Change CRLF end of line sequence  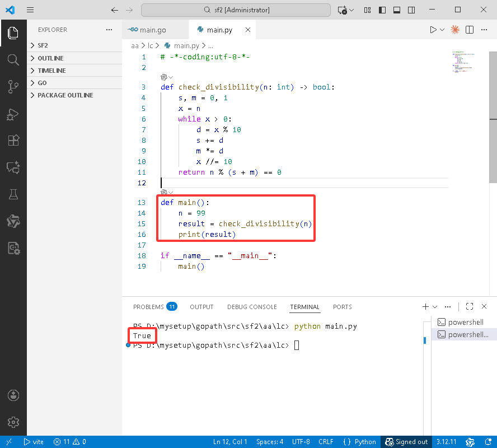point(326,442)
